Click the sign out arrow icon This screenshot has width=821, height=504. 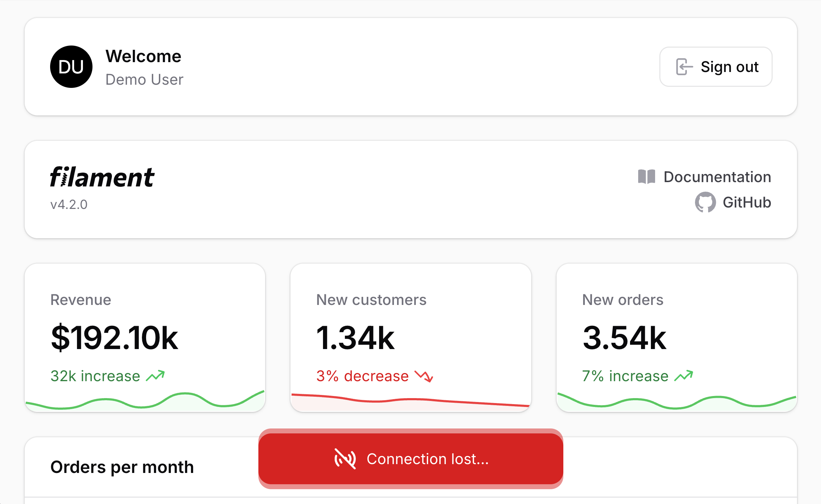pos(684,67)
